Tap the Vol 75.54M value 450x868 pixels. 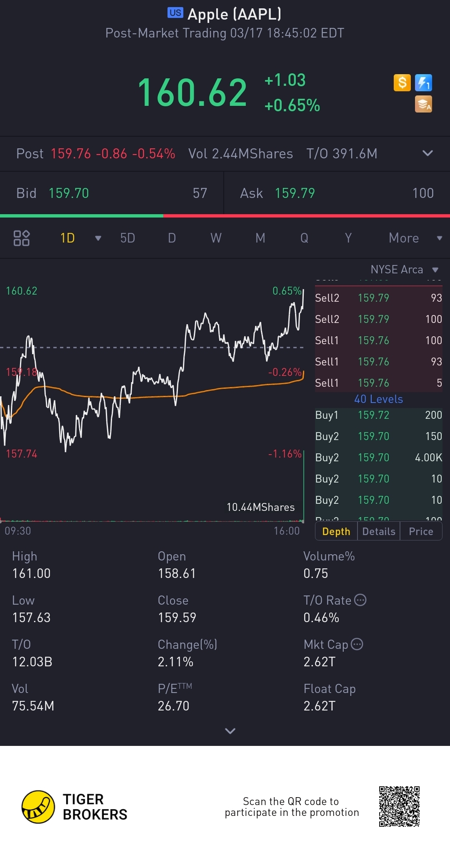(x=33, y=706)
